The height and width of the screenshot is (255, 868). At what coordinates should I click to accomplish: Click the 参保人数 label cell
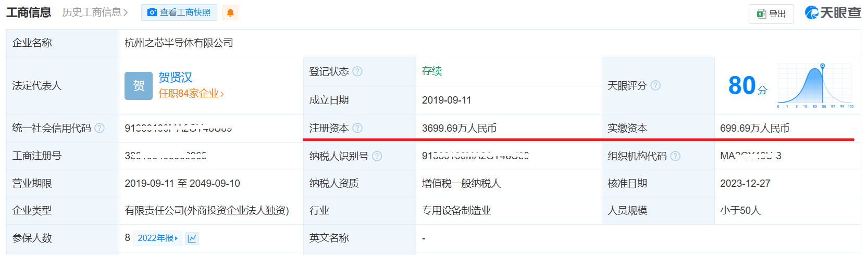[63, 238]
